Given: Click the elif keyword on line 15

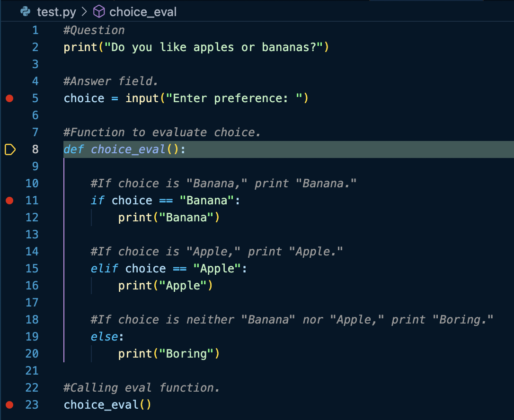Looking at the screenshot, I should [104, 269].
